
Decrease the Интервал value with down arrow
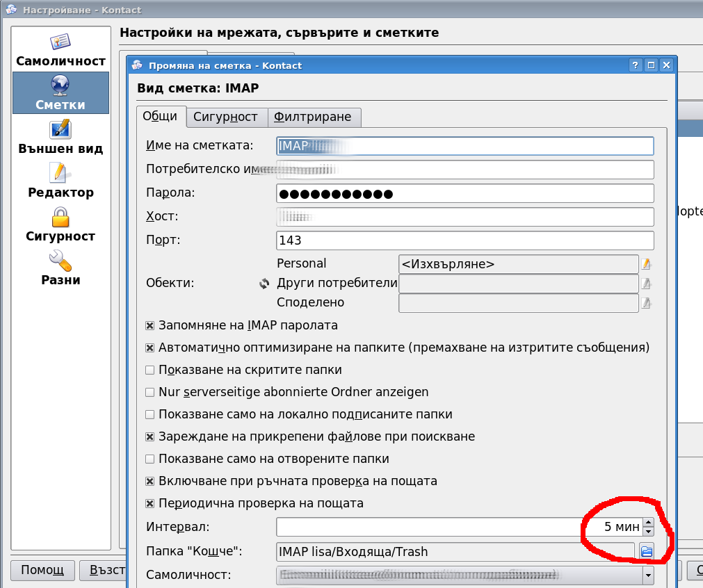648,532
